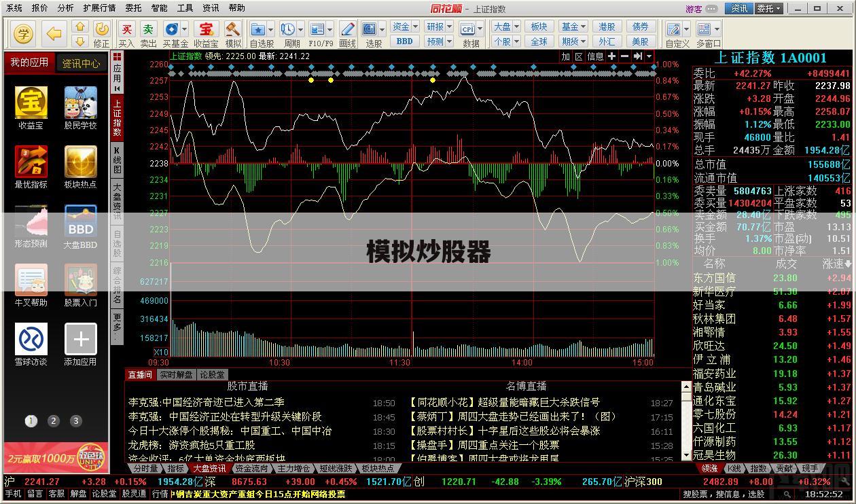856x504 pixels.
Task: Switch to 资讯中心 tab
Action: tap(82, 63)
